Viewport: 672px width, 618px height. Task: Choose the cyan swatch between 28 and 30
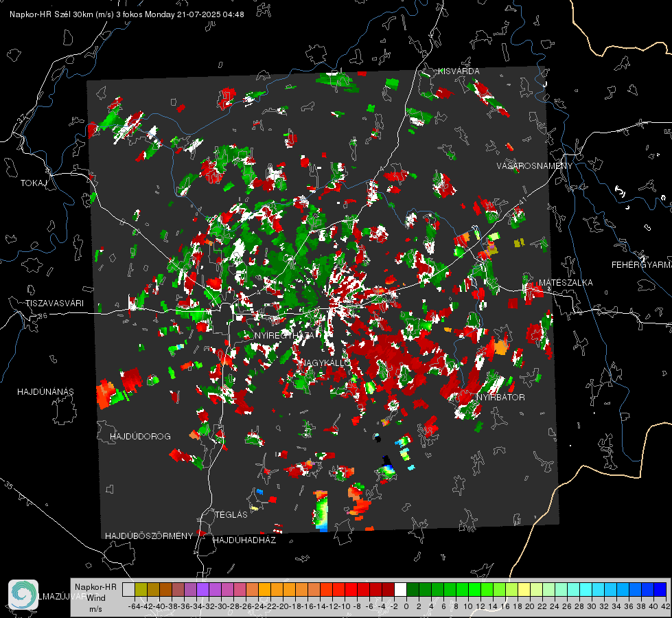[x=586, y=589]
